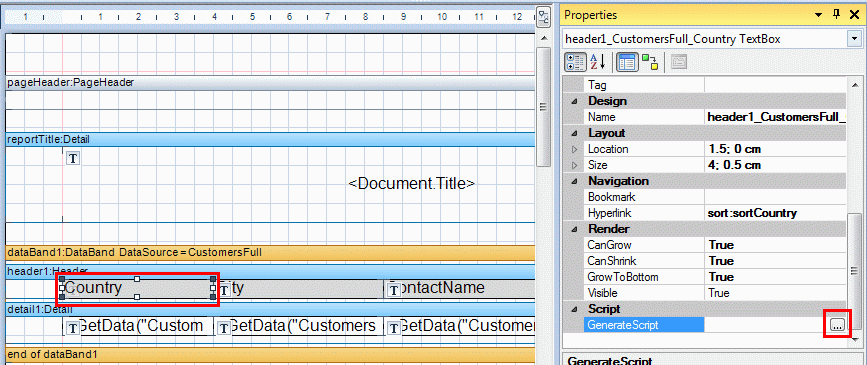Switch to Categorized view in Properties toolbar
This screenshot has width=867, height=365.
tap(576, 63)
